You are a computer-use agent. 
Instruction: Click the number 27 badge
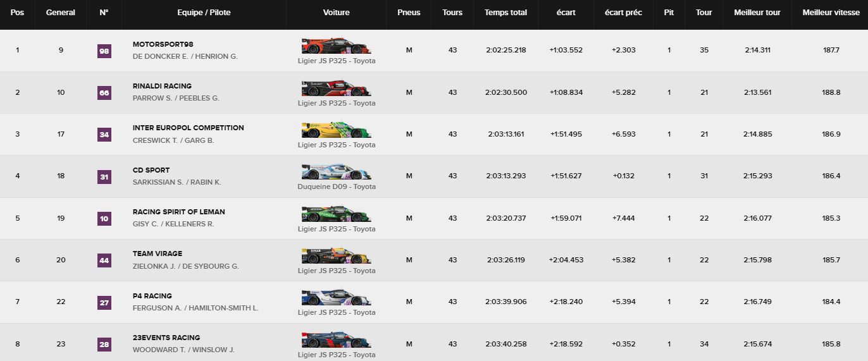pyautogui.click(x=104, y=303)
